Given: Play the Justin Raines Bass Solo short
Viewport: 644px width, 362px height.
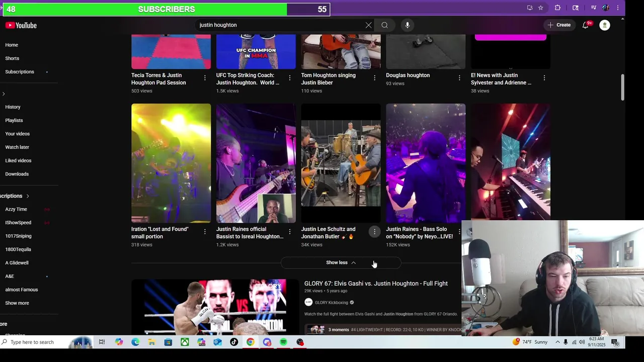Looking at the screenshot, I should 426,163.
